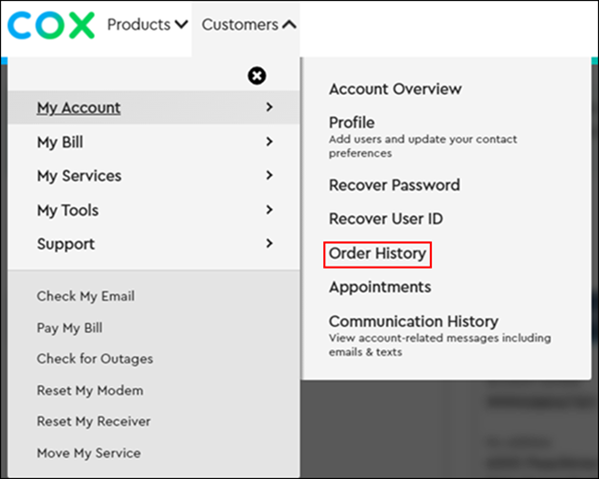Screen dimensions: 599x479
Task: Go to Recover Password
Action: coord(394,185)
